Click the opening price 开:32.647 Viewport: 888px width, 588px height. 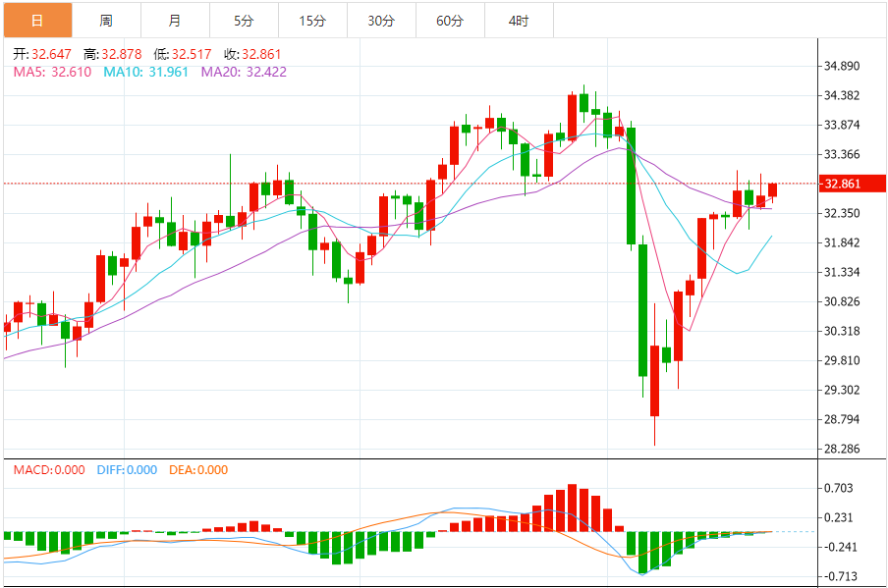click(x=42, y=54)
